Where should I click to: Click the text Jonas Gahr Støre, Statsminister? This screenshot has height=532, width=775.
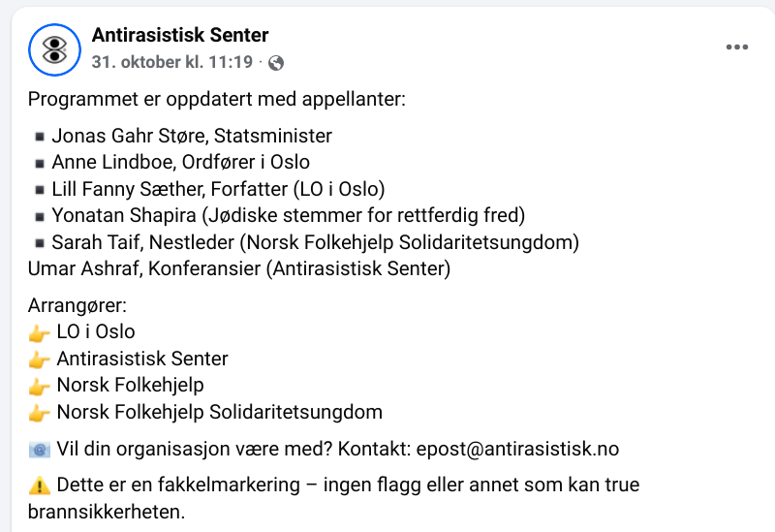[x=192, y=136]
